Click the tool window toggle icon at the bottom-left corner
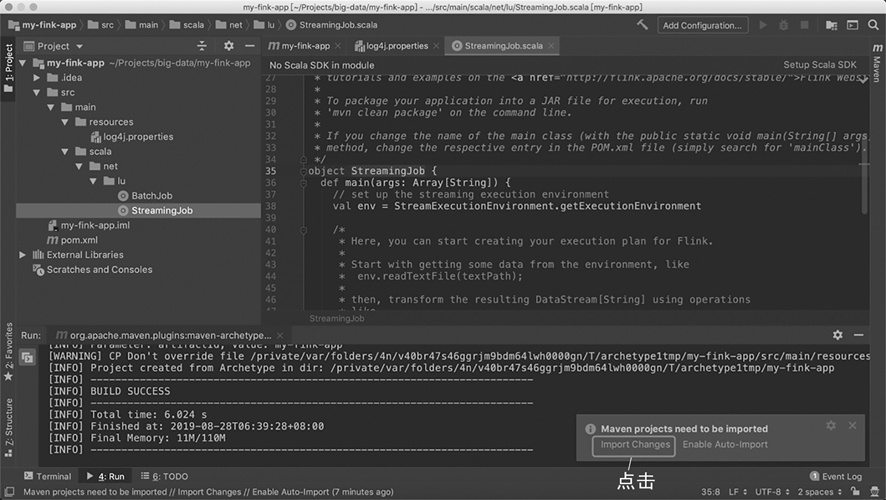This screenshot has width=886, height=500. 10,492
